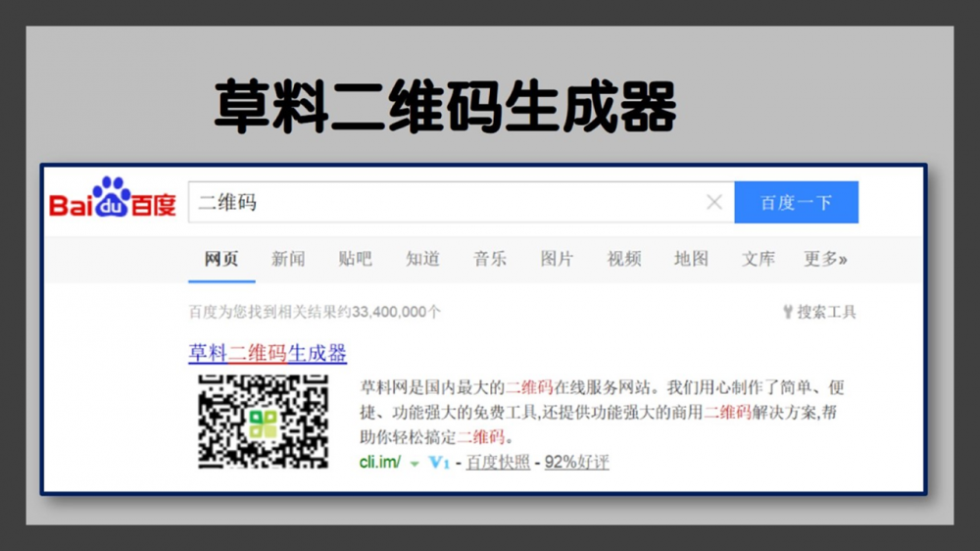Open 搜索工具 filter tools
The height and width of the screenshot is (551, 980).
pos(819,312)
